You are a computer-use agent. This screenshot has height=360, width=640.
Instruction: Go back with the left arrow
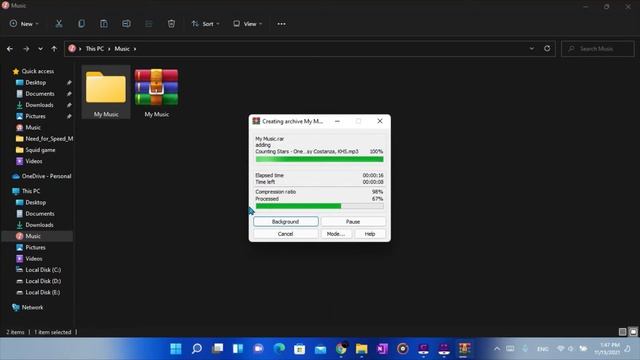pyautogui.click(x=10, y=49)
